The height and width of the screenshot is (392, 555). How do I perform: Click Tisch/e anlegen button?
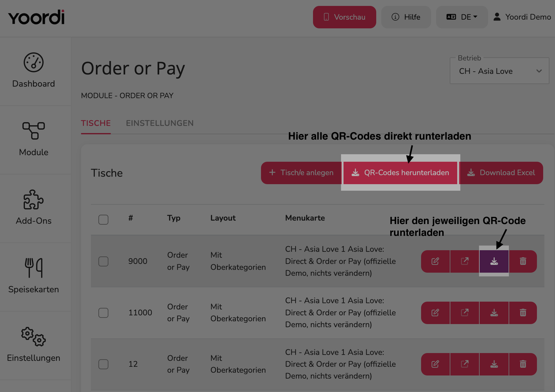point(301,173)
